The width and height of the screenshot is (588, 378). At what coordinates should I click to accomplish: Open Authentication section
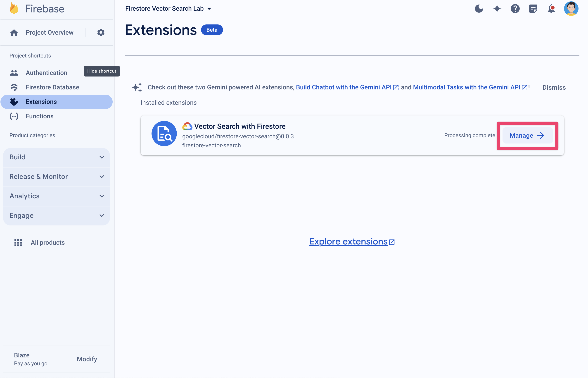coord(46,72)
